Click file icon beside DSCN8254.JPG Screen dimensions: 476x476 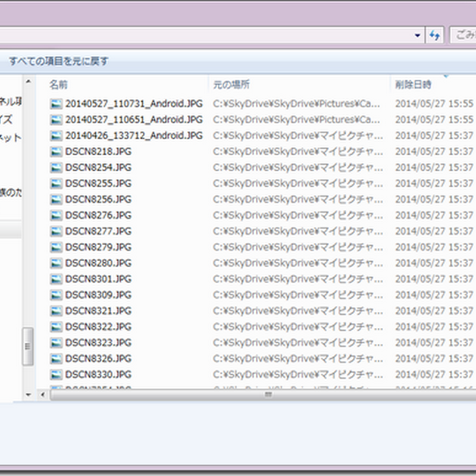(56, 168)
